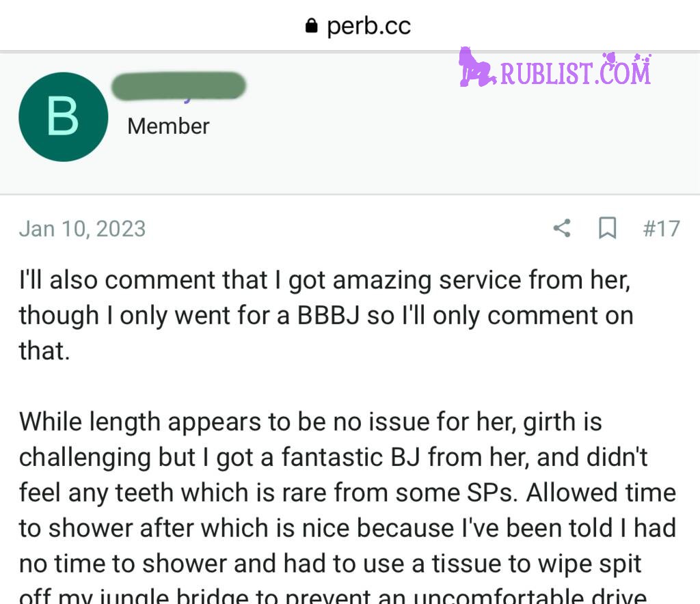Click the purple silhouette logo icon
700x604 pixels.
tap(476, 68)
